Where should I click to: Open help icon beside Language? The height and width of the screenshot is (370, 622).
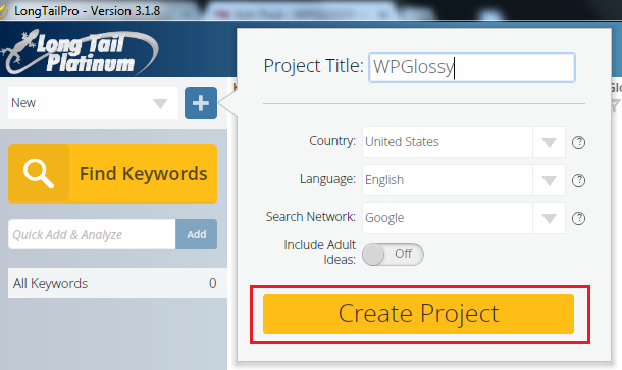click(578, 180)
